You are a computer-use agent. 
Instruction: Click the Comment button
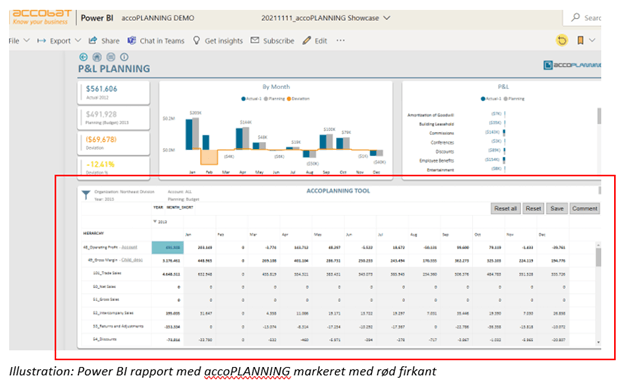[585, 209]
